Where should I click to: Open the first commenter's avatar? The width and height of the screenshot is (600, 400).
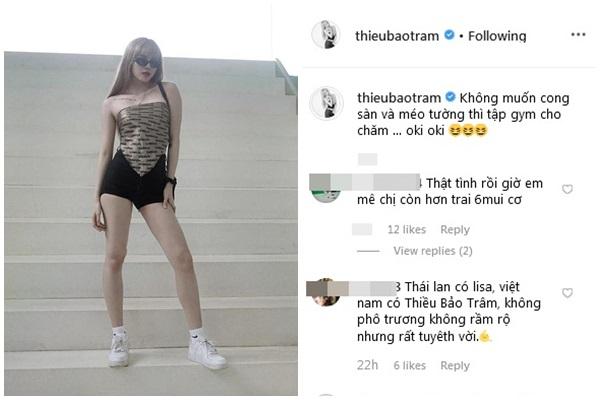pos(326,187)
